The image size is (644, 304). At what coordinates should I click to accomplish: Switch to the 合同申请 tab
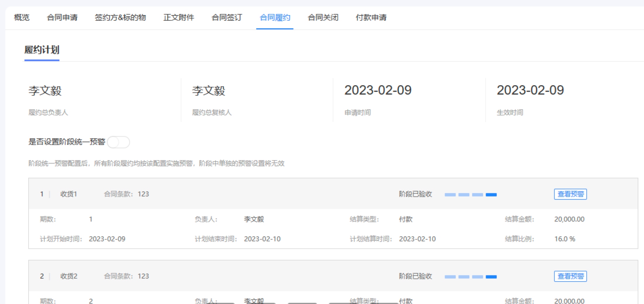pos(62,18)
